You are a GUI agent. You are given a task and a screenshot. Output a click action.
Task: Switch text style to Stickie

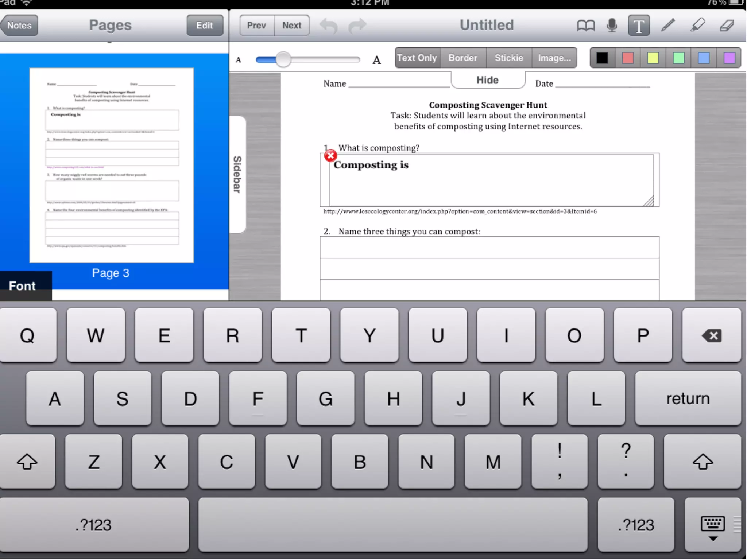click(x=509, y=58)
